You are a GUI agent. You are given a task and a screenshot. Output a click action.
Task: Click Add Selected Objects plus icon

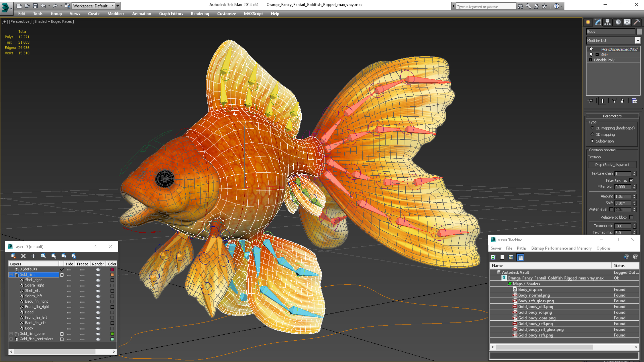coord(33,256)
